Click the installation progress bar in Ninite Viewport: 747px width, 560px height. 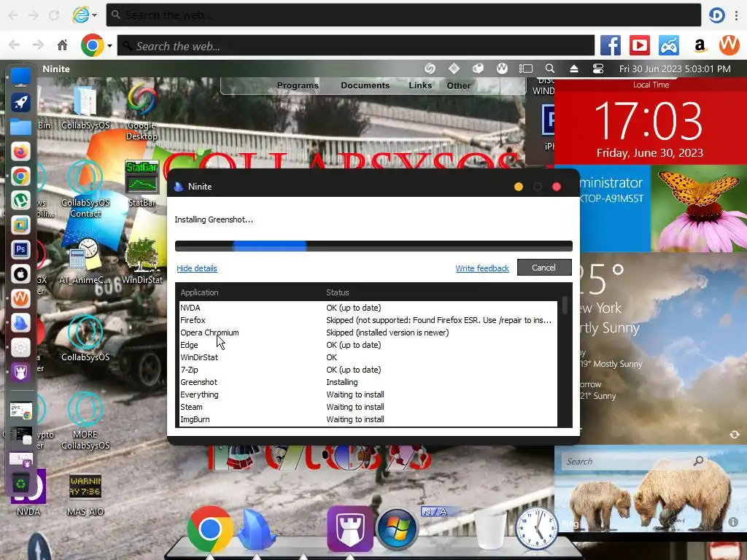pyautogui.click(x=373, y=246)
